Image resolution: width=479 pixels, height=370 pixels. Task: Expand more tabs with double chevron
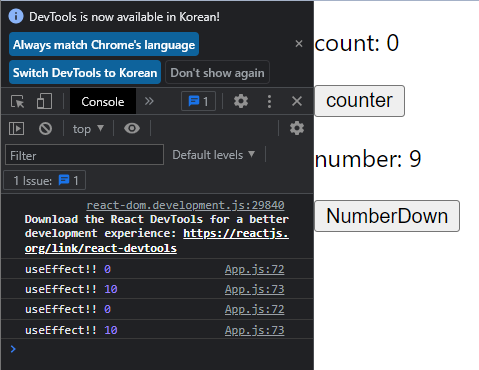coord(149,101)
